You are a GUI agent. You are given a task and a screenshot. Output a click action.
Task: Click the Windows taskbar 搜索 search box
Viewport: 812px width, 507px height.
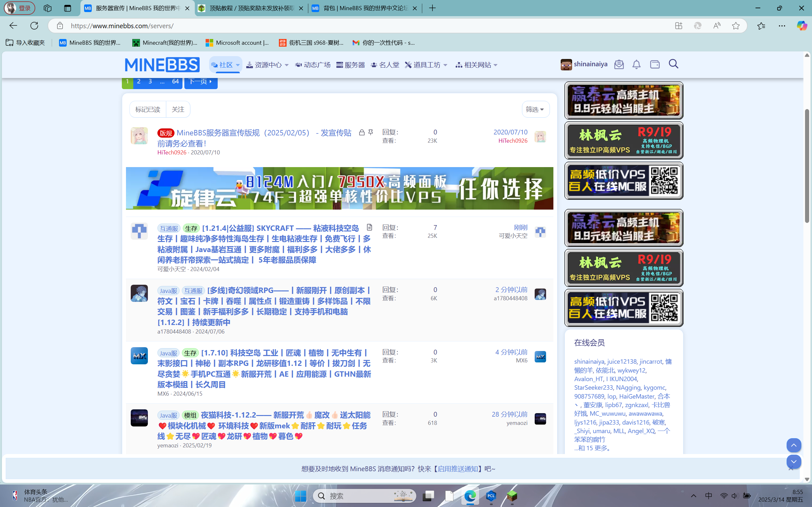coord(364,496)
